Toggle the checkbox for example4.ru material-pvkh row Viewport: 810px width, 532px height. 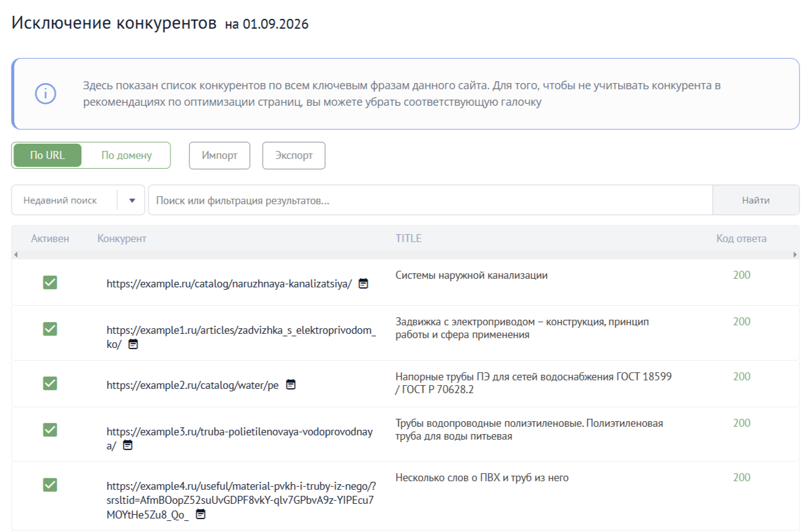(x=50, y=485)
